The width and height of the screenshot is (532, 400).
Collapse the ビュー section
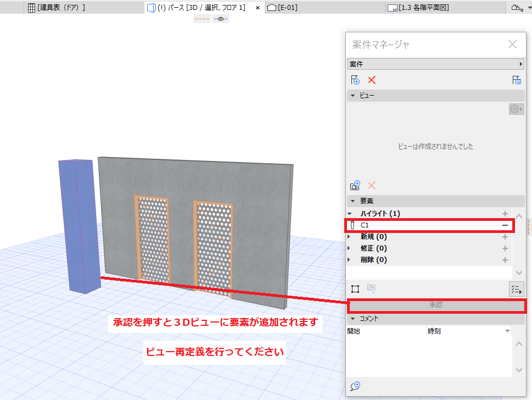tap(353, 96)
